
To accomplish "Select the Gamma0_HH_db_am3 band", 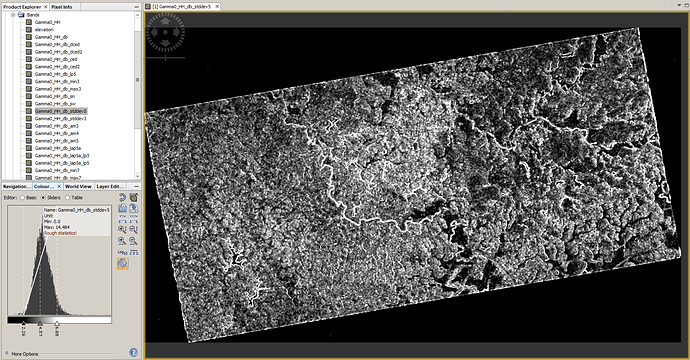I will tap(57, 126).
